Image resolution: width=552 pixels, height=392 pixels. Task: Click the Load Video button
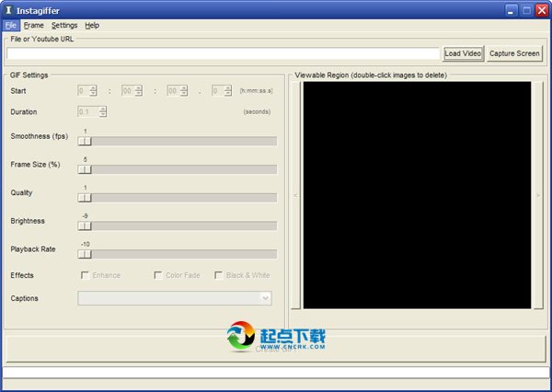[x=463, y=53]
